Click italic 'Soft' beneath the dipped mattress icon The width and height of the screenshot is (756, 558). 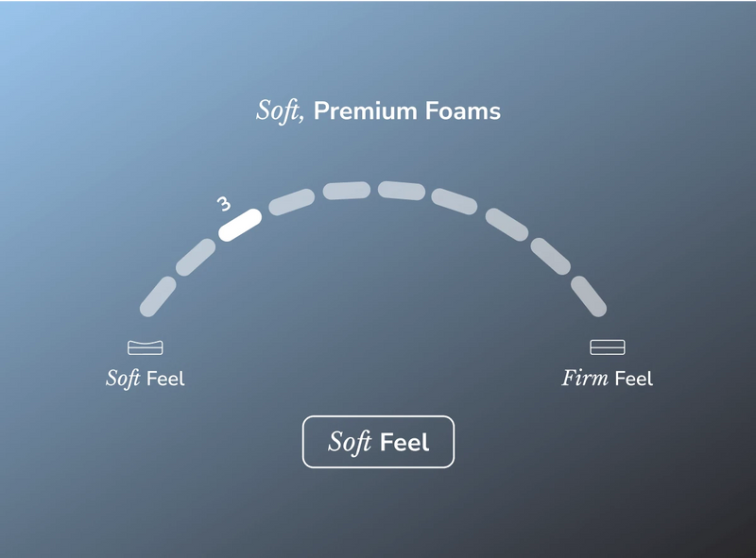(x=124, y=379)
